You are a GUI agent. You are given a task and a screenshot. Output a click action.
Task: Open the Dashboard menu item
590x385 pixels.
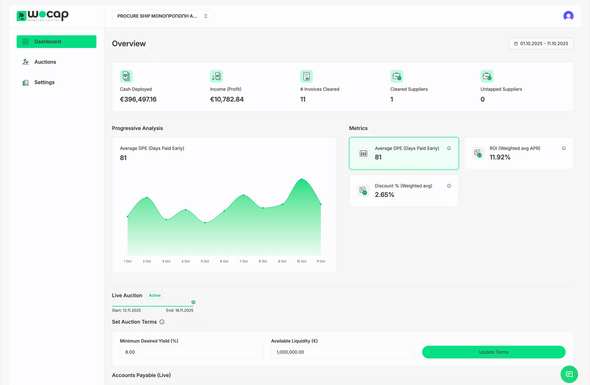(x=56, y=41)
